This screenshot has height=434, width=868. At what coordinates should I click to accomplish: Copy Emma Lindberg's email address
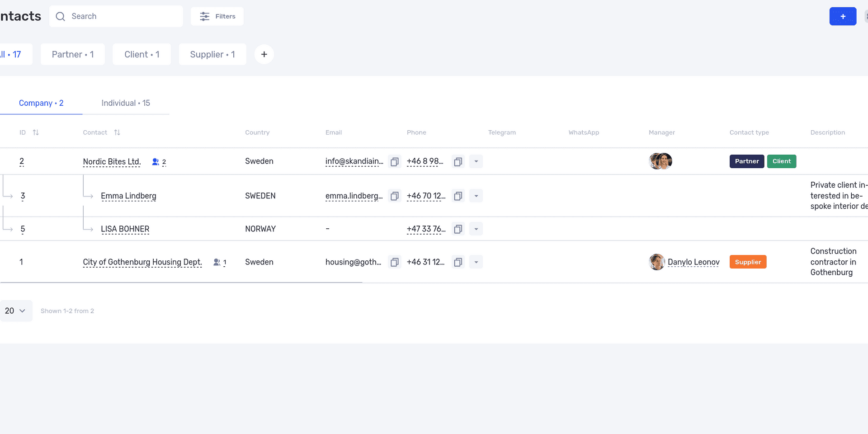click(395, 196)
